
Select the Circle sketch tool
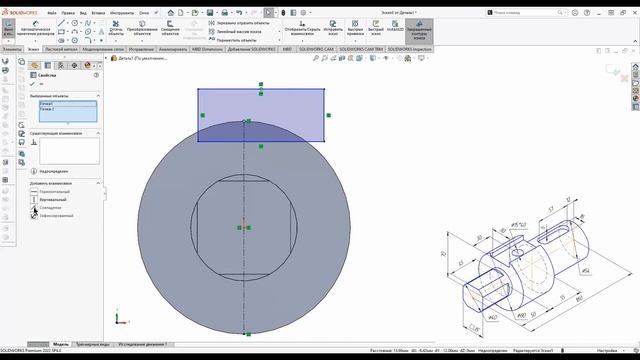coord(75,23)
